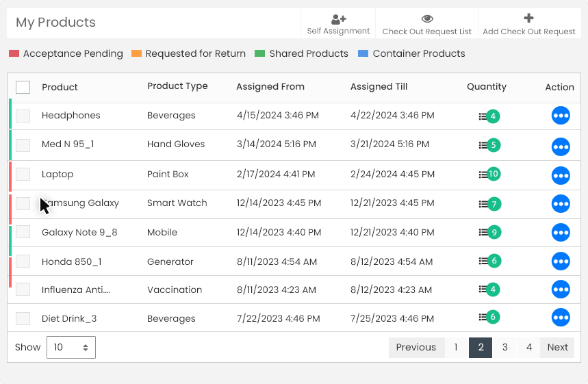This screenshot has width=588, height=384.
Task: Click the Previous page button
Action: tap(416, 347)
